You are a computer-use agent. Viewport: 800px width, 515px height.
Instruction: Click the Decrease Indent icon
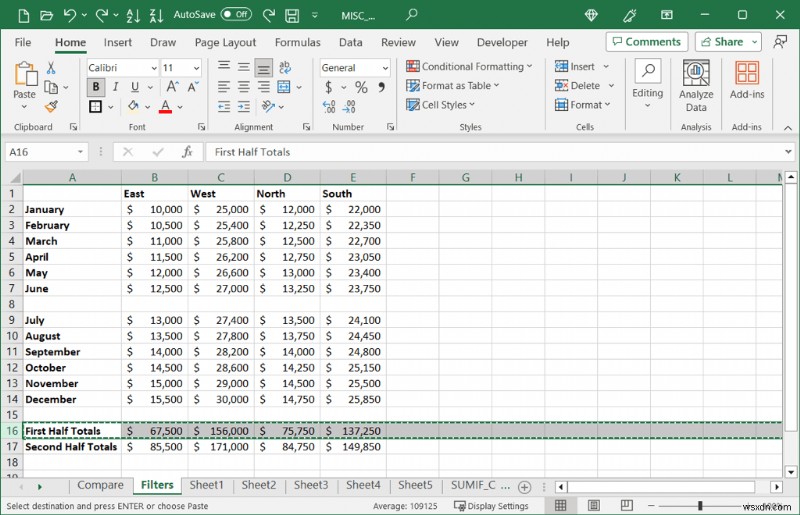(224, 106)
